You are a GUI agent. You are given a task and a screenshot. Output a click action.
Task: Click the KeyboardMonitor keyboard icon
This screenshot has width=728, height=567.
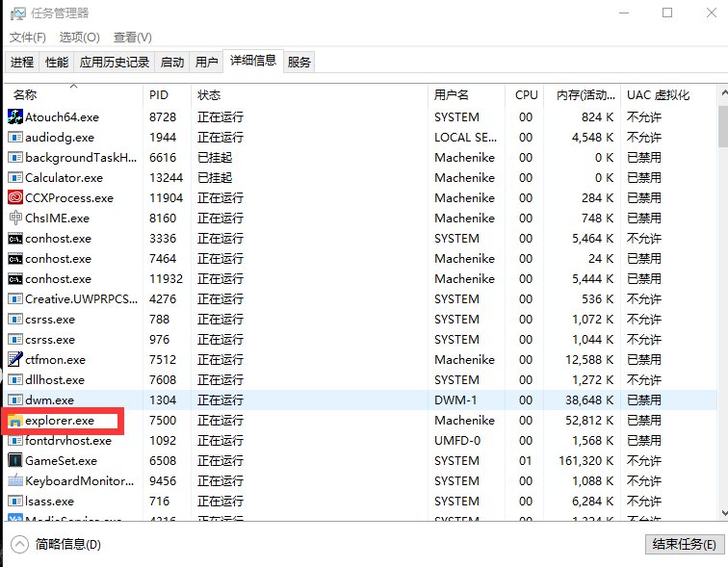tap(15, 480)
